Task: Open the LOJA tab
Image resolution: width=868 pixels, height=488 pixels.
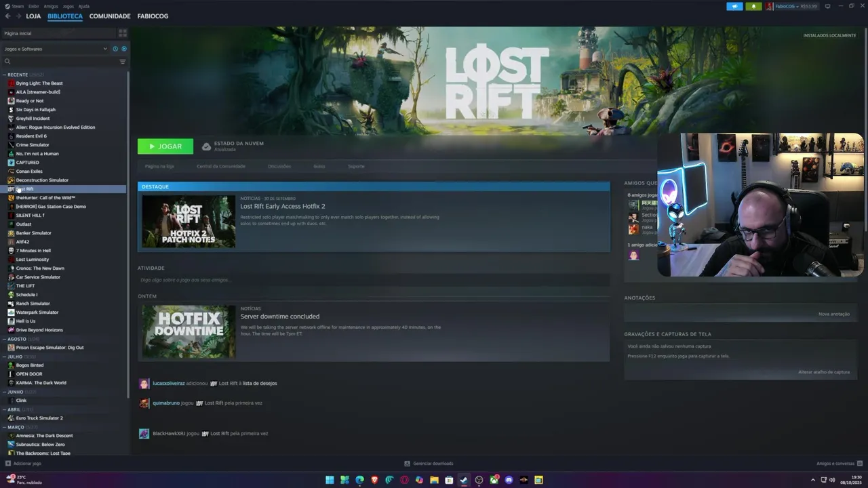Action: click(x=33, y=16)
